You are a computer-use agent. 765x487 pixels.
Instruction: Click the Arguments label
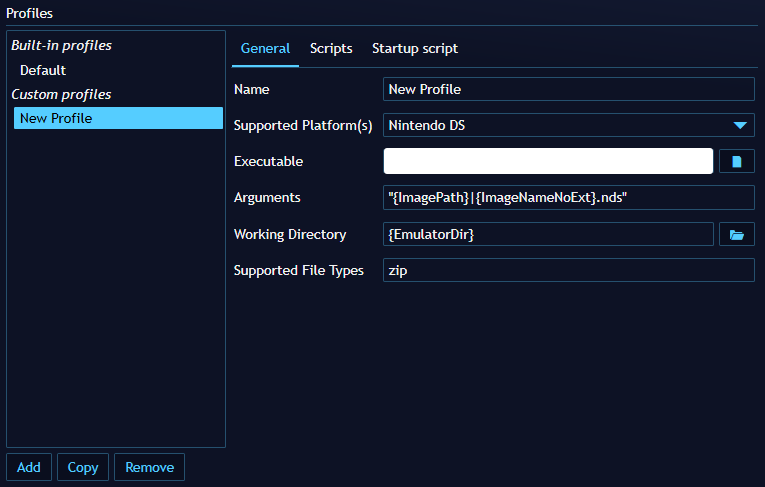[267, 198]
